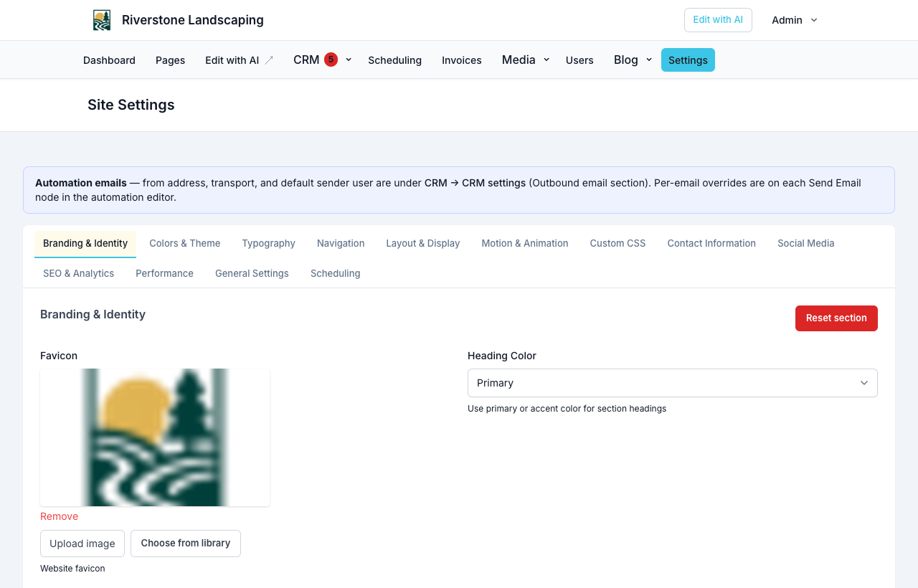The image size is (918, 588).
Task: Switch to the Custom CSS tab
Action: pyautogui.click(x=617, y=243)
